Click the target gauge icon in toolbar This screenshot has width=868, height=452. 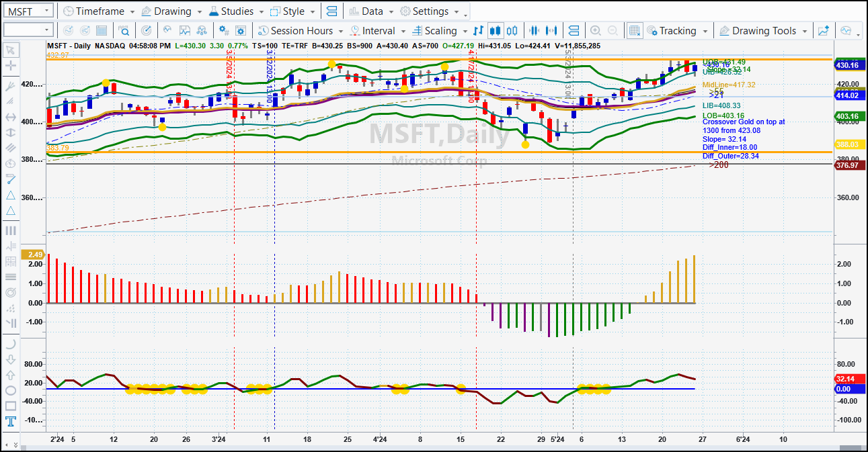coord(146,30)
